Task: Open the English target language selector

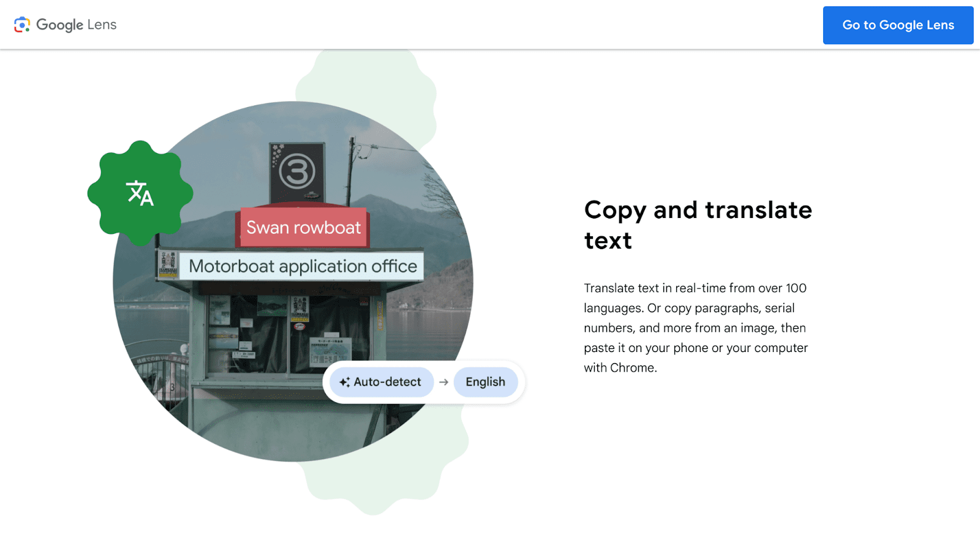Action: coord(485,382)
